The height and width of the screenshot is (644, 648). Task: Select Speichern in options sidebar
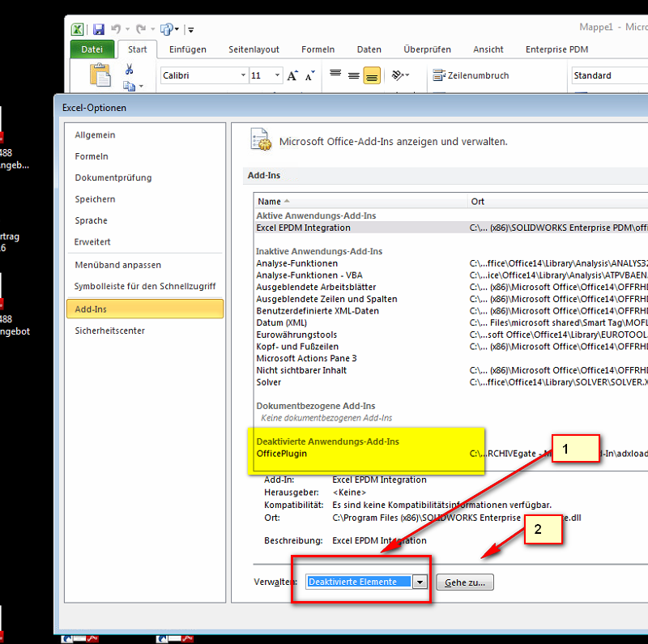click(145, 199)
